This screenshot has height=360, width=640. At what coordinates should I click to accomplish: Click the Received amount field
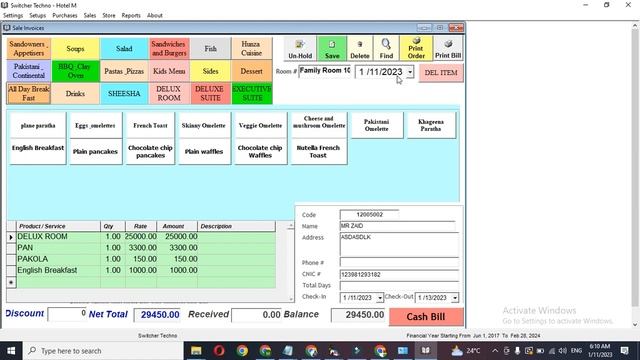coord(256,315)
